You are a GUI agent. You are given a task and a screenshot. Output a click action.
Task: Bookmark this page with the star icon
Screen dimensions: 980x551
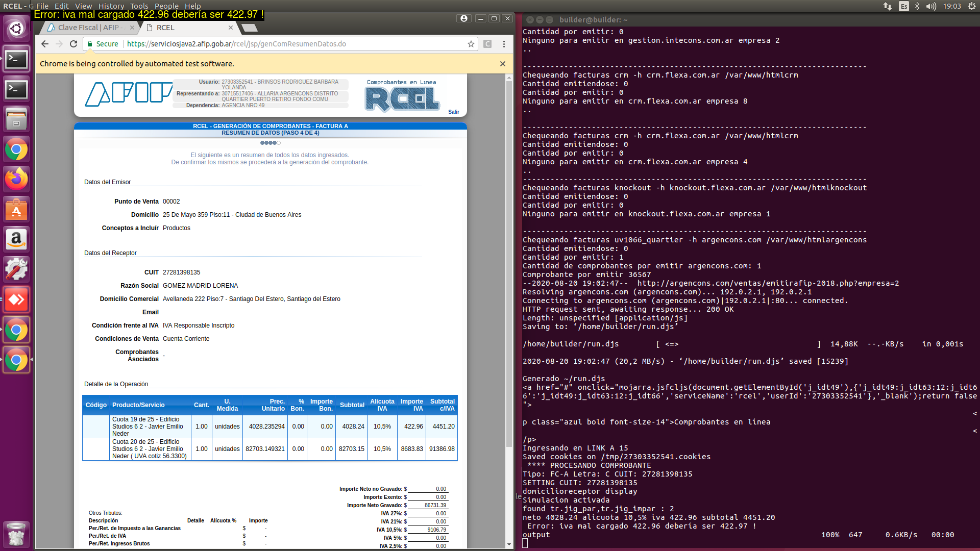pyautogui.click(x=471, y=44)
